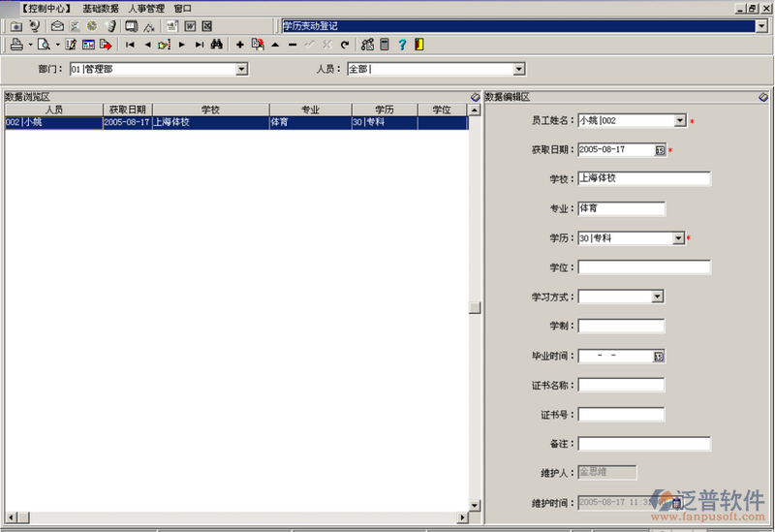Open the preview options arrow
This screenshot has height=532, width=775.
(x=57, y=45)
